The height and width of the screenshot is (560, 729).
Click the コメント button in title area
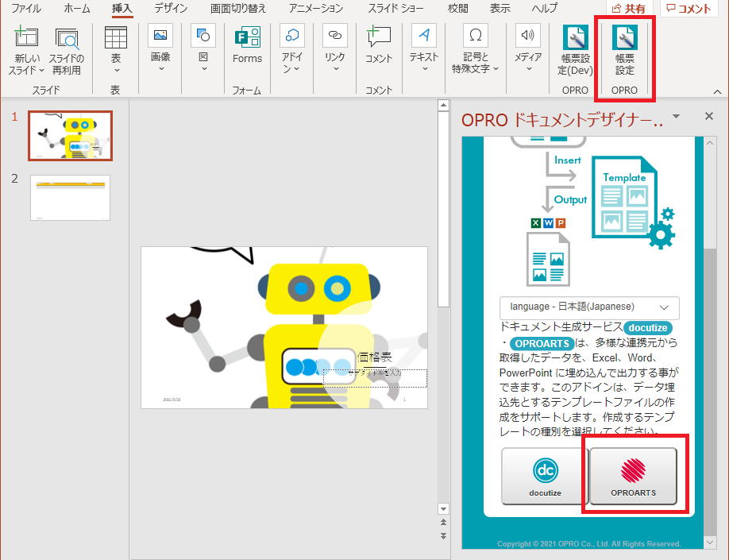[x=689, y=9]
